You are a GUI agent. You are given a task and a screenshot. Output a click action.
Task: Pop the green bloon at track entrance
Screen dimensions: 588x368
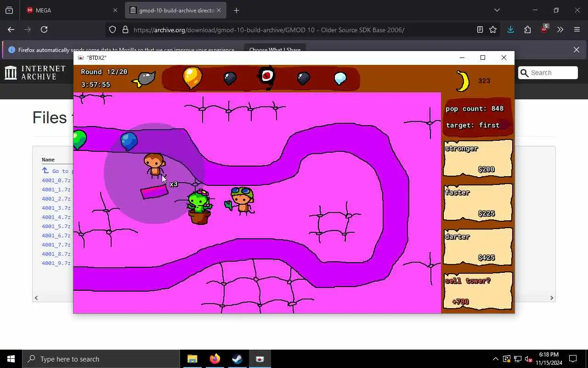click(x=79, y=139)
